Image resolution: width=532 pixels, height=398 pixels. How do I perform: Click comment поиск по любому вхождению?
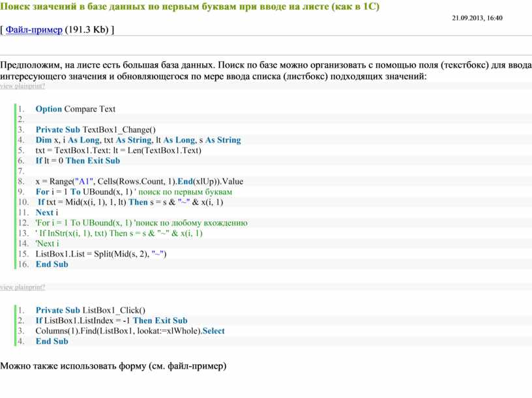tap(190, 223)
